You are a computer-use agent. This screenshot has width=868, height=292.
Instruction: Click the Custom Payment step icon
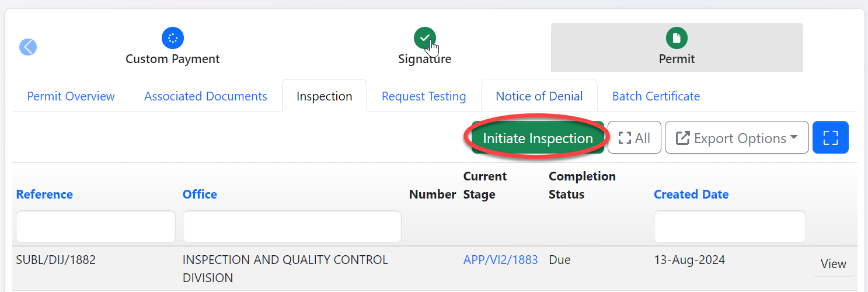[x=172, y=39]
